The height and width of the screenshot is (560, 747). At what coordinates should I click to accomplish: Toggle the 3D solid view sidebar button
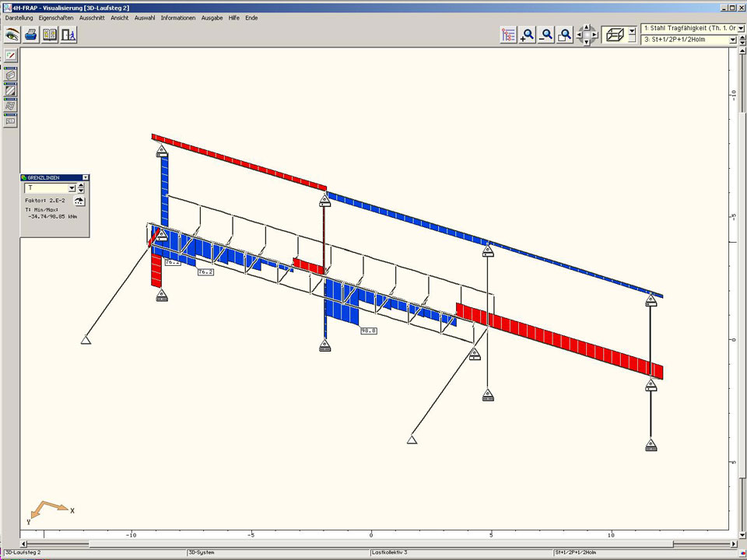[11, 75]
